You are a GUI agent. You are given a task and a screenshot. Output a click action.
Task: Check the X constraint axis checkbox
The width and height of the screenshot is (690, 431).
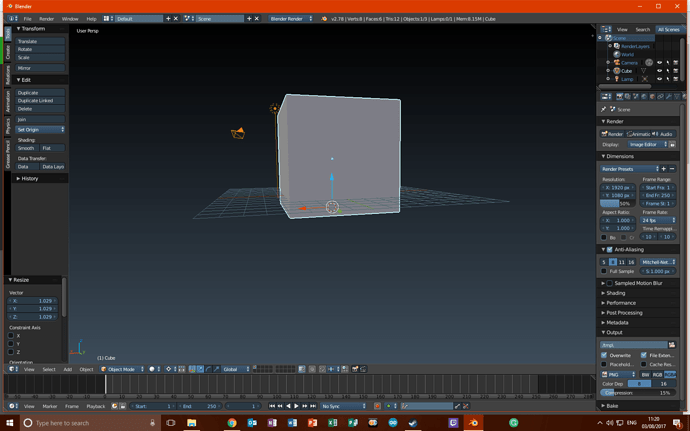coord(11,335)
